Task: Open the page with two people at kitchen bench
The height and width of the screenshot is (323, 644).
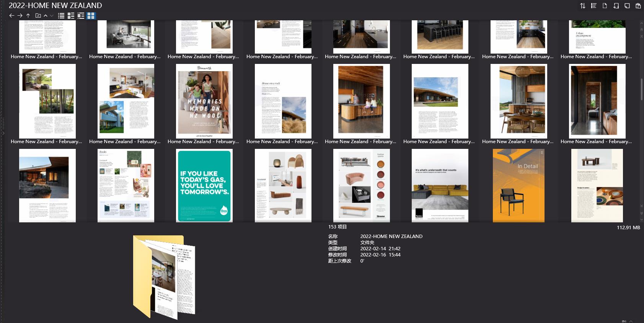Action: click(x=362, y=101)
